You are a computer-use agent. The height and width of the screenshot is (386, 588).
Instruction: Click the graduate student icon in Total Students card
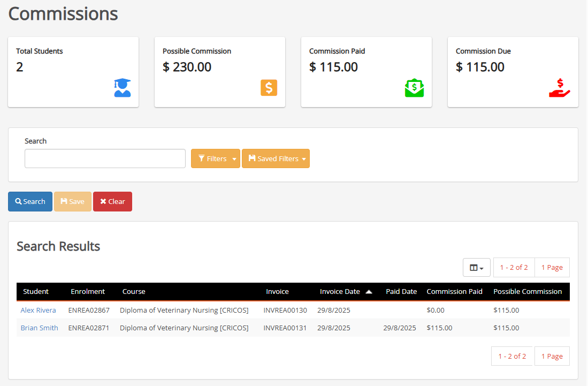tap(123, 88)
